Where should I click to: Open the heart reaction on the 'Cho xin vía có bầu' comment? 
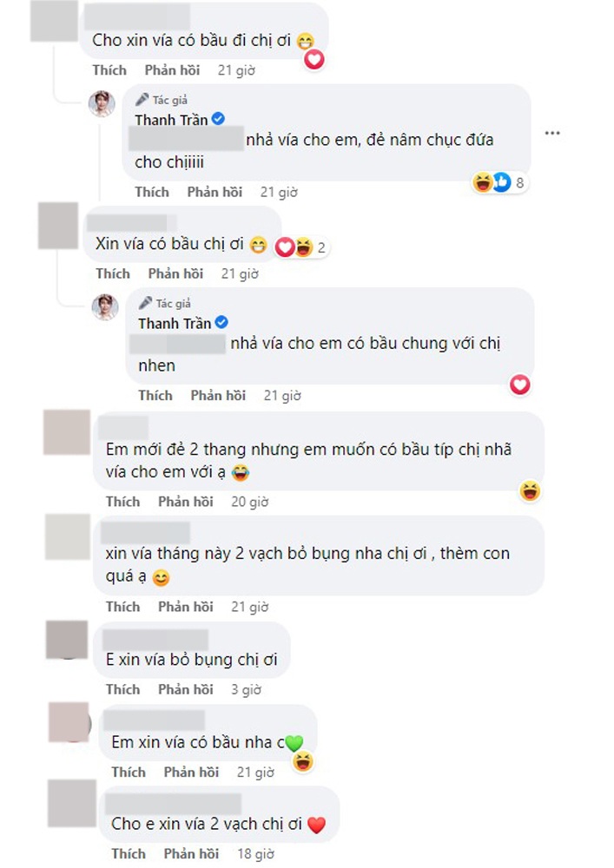(314, 59)
